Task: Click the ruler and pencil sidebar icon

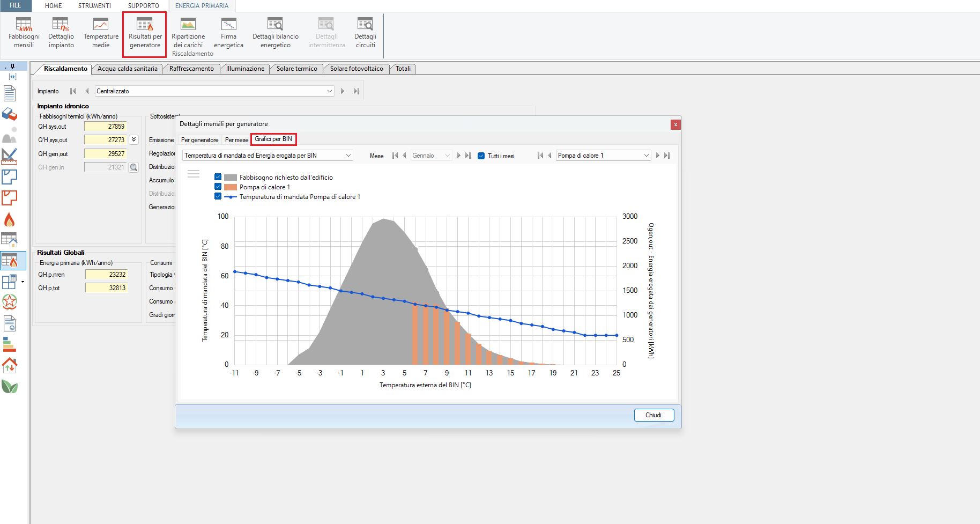Action: 10,156
